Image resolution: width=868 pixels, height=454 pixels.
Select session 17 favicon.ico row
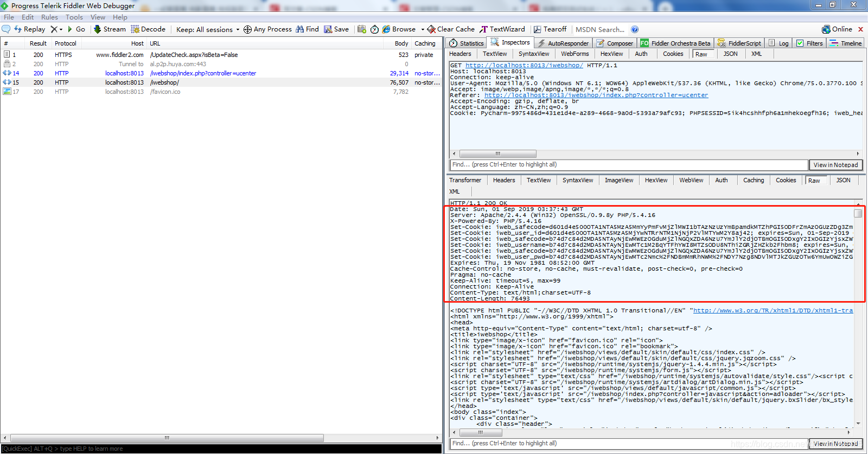(221, 92)
